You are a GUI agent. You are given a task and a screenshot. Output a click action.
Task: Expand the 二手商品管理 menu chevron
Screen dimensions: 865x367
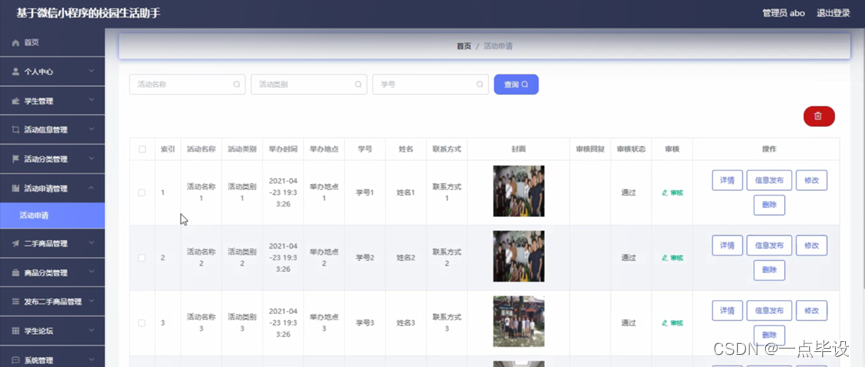[x=92, y=243]
